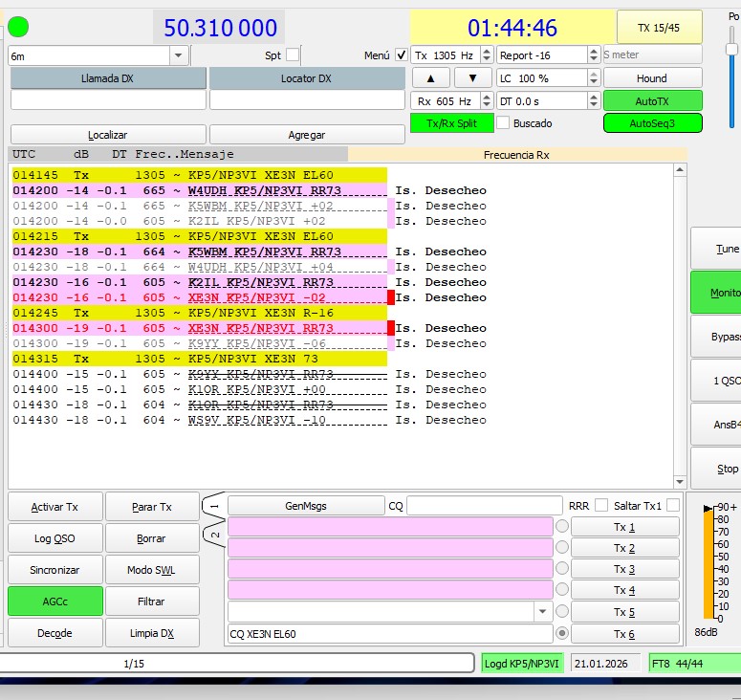Increase the Tx 1305 Hz spinner value
This screenshot has width=741, height=700.
487,52
